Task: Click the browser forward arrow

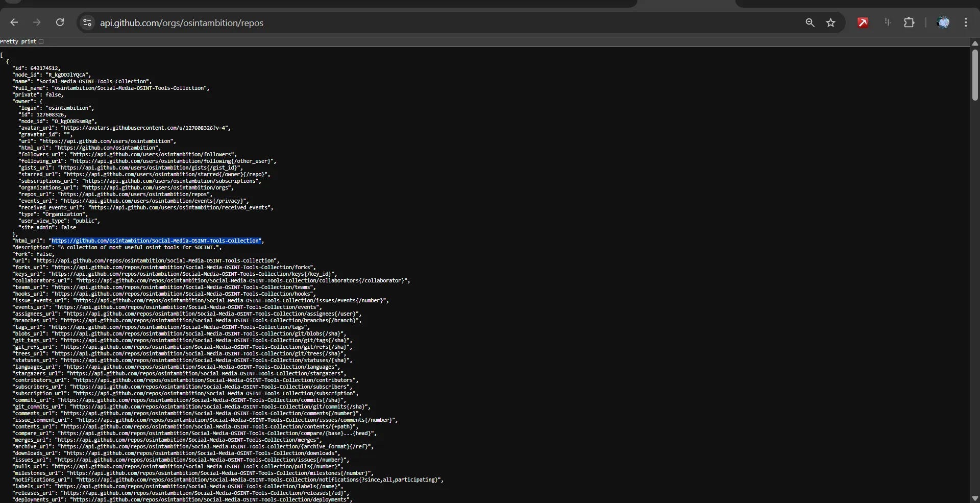Action: pyautogui.click(x=37, y=22)
